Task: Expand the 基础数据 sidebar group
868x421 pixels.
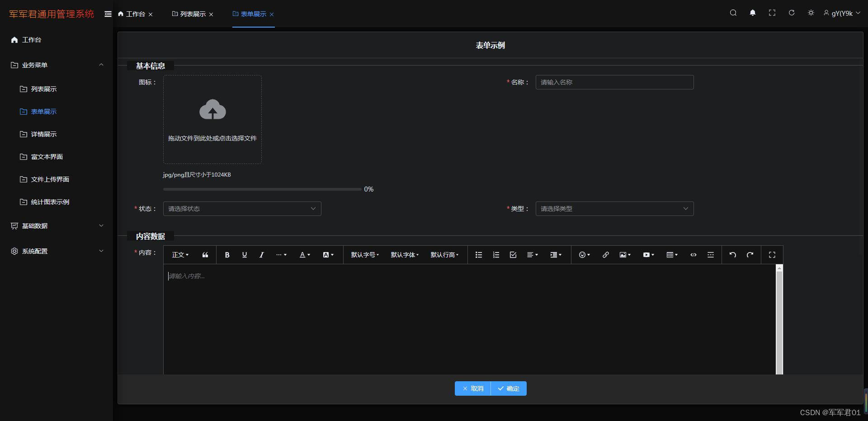Action: [57, 226]
